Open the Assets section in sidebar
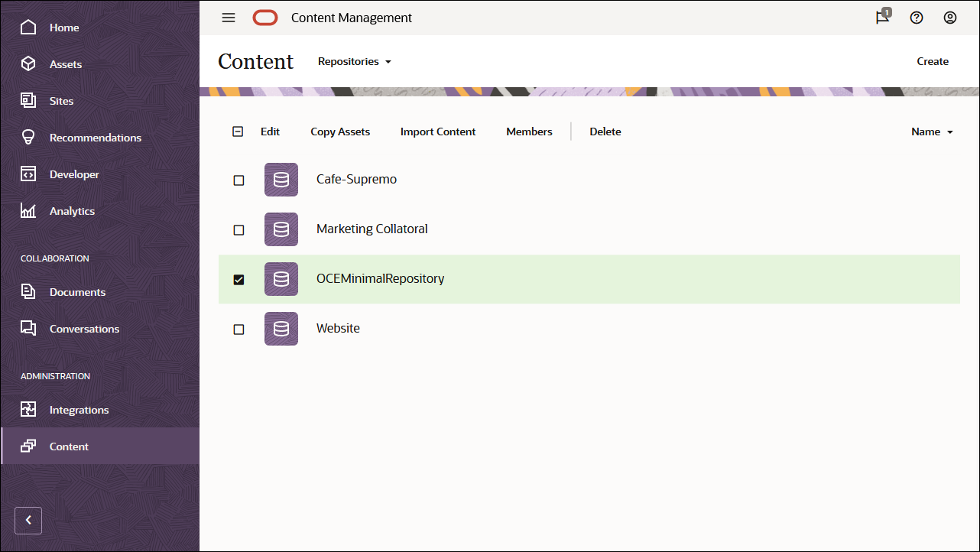This screenshot has width=980, height=552. pyautogui.click(x=65, y=64)
